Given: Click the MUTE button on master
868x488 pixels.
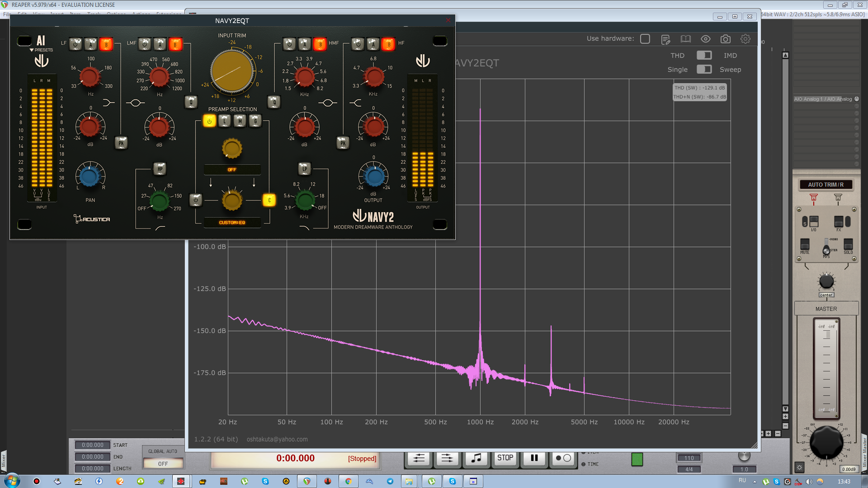Looking at the screenshot, I should (x=805, y=244).
